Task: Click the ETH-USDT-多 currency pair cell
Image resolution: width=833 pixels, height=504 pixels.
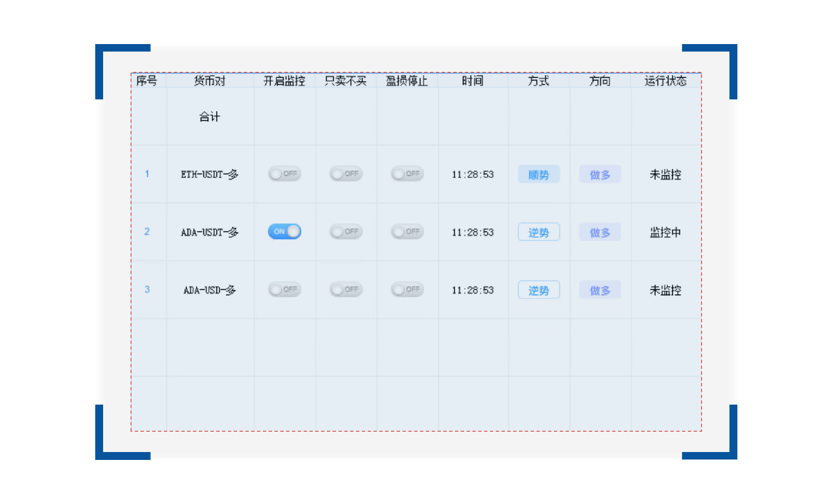Action: [x=210, y=174]
